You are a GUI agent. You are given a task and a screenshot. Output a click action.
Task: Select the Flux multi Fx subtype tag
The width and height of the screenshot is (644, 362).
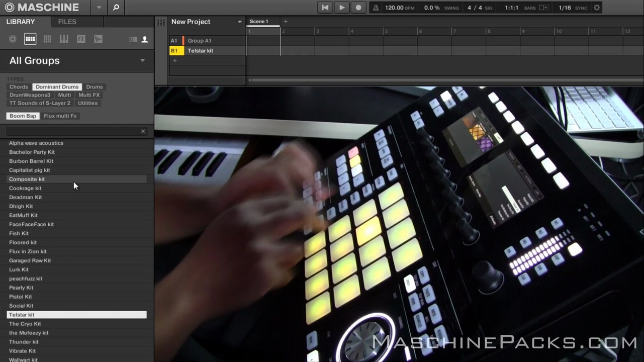(x=60, y=116)
